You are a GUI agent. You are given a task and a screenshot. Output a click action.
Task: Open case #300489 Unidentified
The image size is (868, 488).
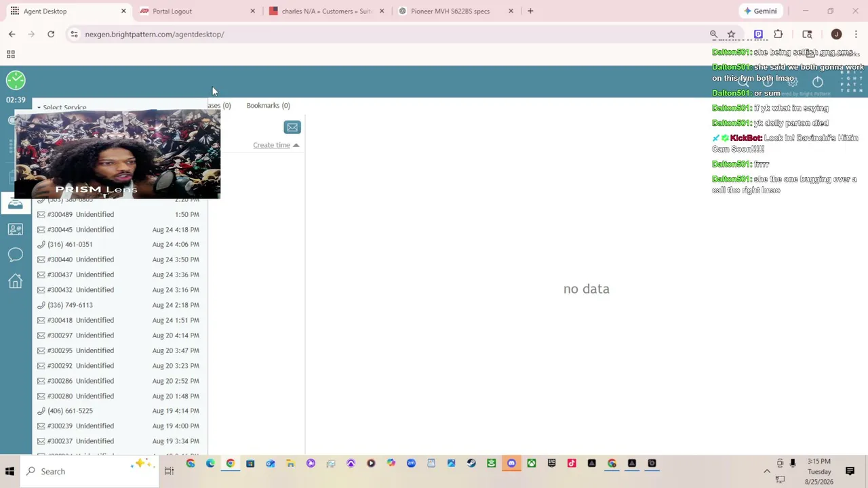pyautogui.click(x=119, y=214)
